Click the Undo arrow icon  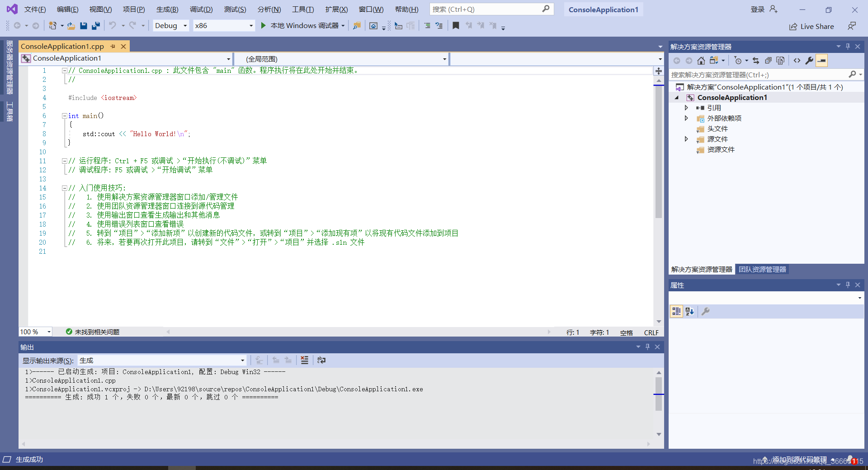[113, 26]
